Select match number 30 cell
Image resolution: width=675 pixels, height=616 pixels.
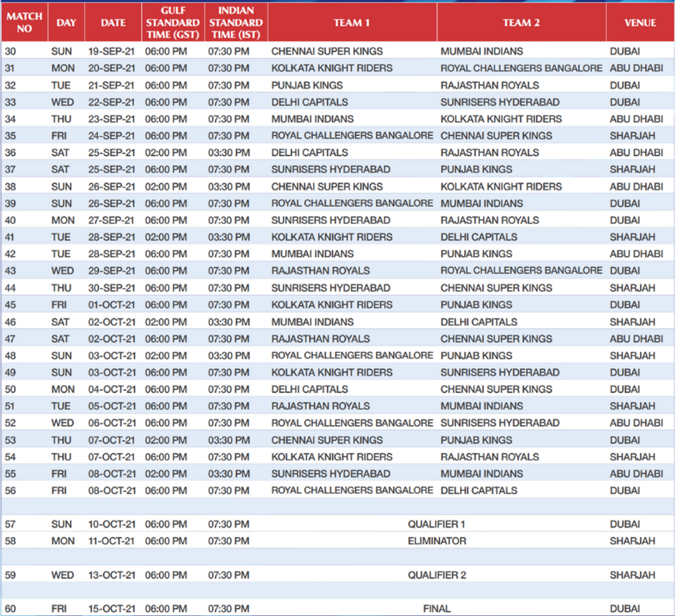pyautogui.click(x=11, y=51)
